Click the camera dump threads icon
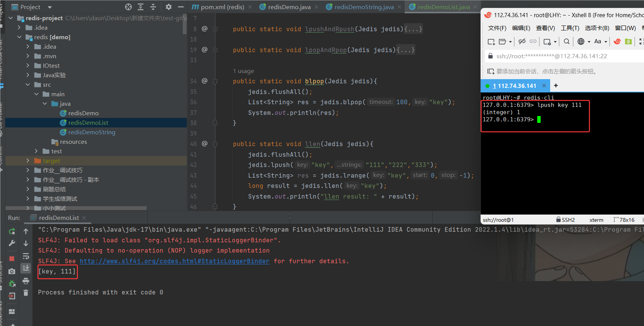Viewport: 644px width, 326px height. (12, 271)
